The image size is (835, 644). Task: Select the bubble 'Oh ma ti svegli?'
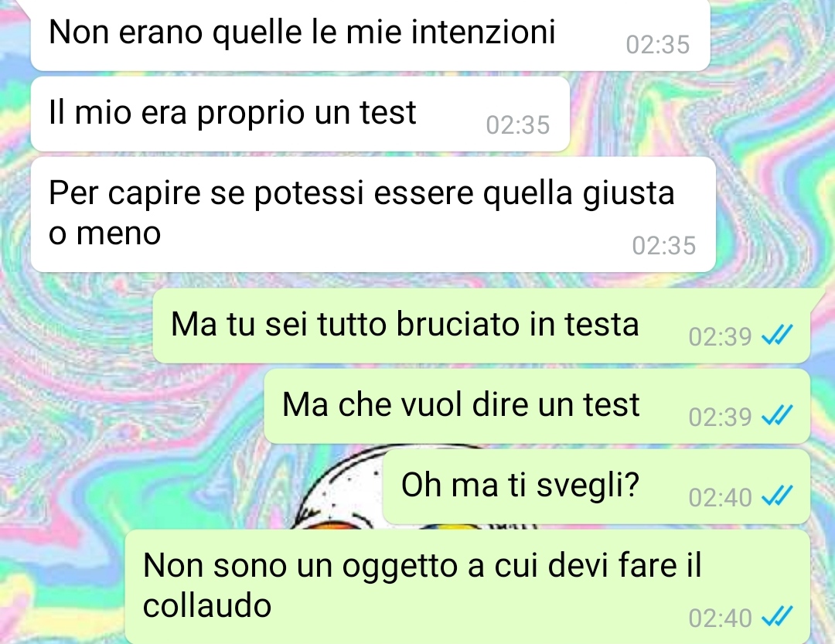point(596,486)
